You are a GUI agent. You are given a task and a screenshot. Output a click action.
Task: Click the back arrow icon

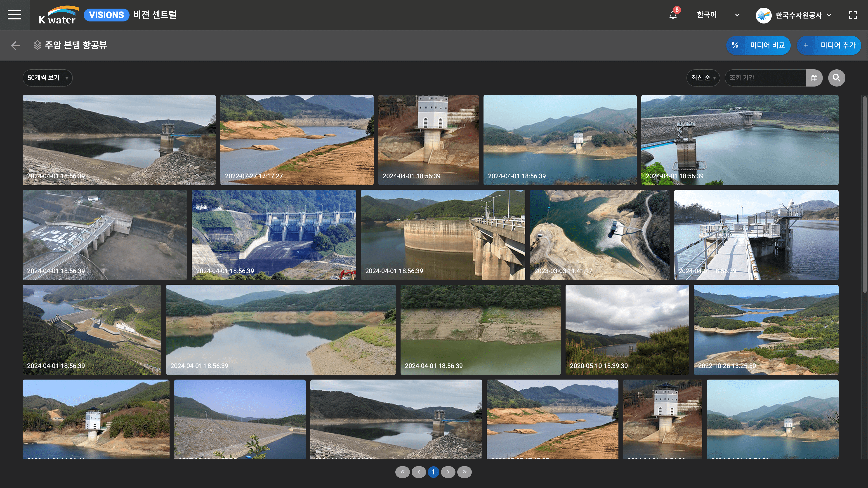pos(16,45)
